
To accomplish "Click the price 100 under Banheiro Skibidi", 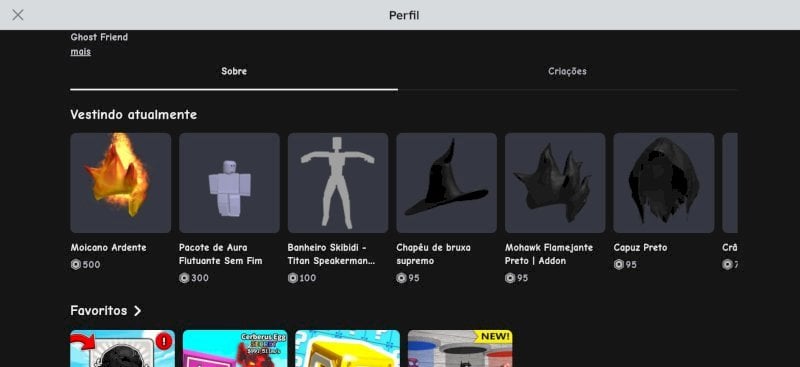I will (308, 278).
